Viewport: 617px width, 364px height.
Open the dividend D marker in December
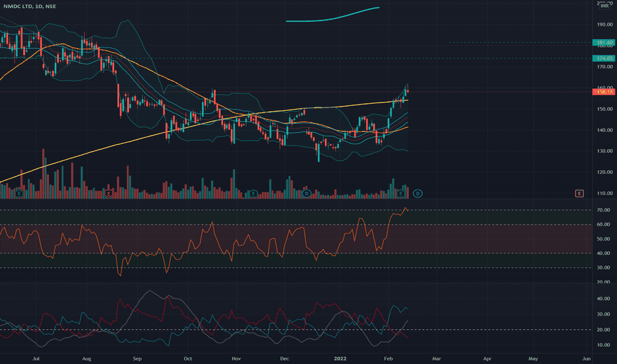coord(307,193)
